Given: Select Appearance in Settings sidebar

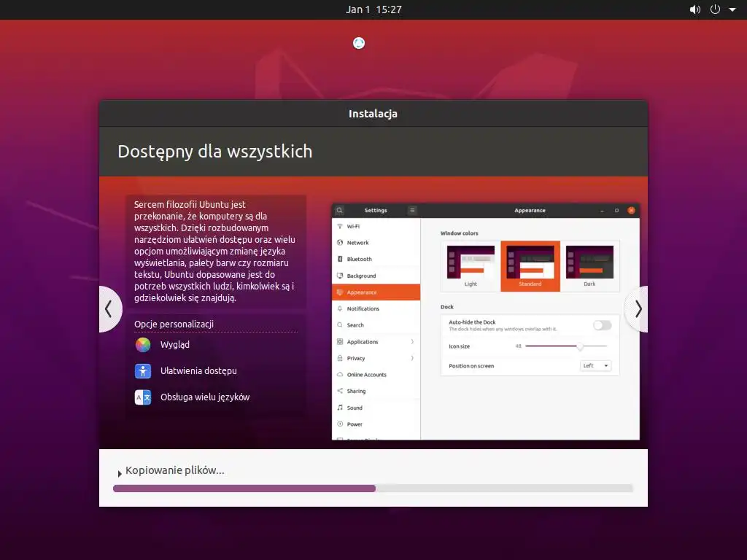Looking at the screenshot, I should click(x=376, y=292).
